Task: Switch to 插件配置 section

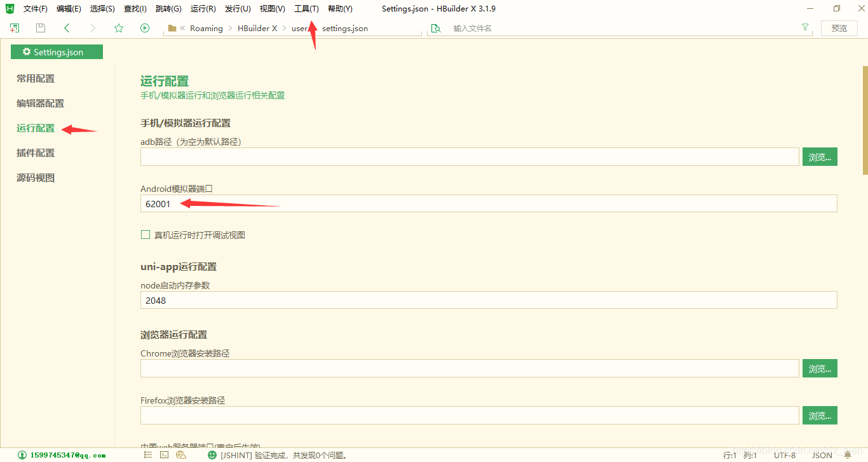Action: coord(36,153)
